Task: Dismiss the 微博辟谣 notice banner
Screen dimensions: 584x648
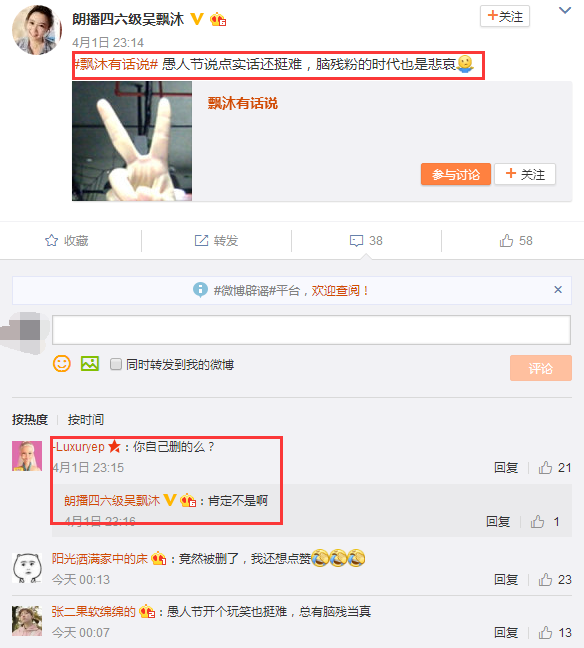Action: coord(558,290)
